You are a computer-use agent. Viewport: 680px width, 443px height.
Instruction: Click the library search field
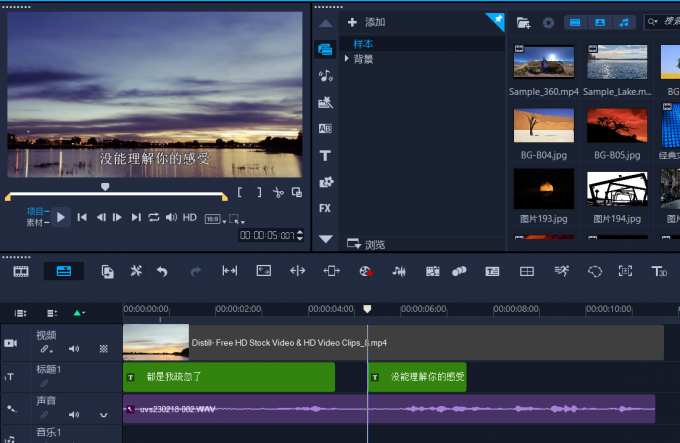click(x=662, y=22)
